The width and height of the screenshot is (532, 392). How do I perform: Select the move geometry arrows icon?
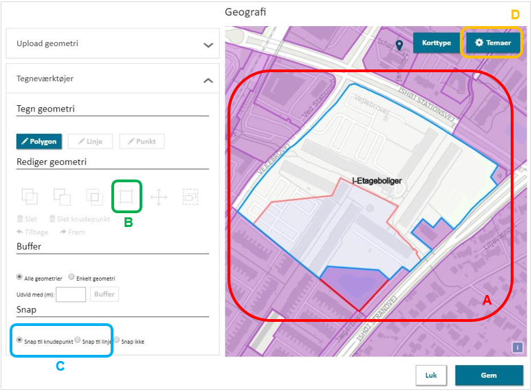pos(159,197)
